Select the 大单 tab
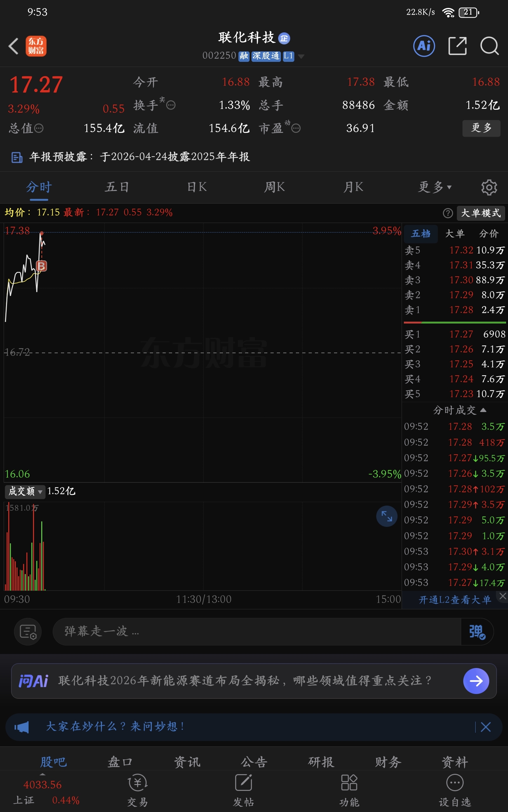 [455, 234]
